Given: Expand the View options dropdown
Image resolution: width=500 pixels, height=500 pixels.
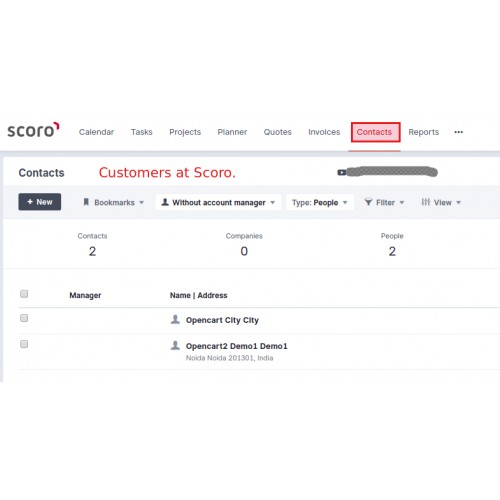Looking at the screenshot, I should pos(441,202).
